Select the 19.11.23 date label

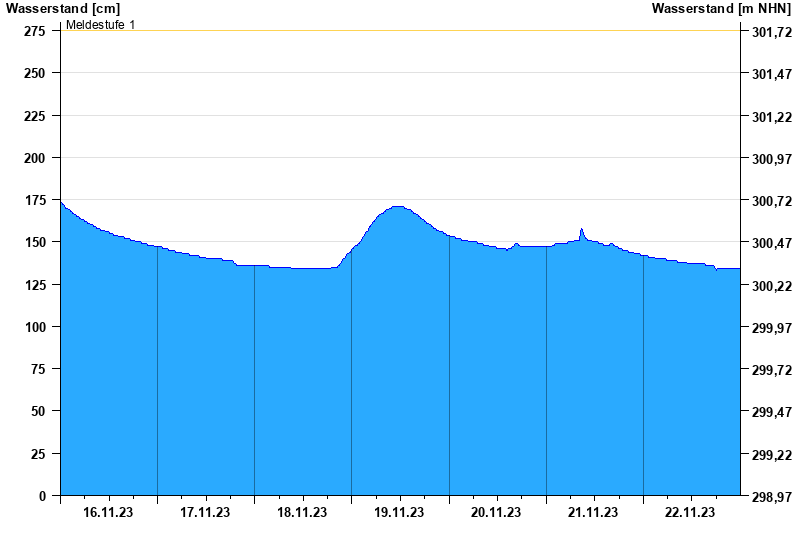[x=399, y=512]
